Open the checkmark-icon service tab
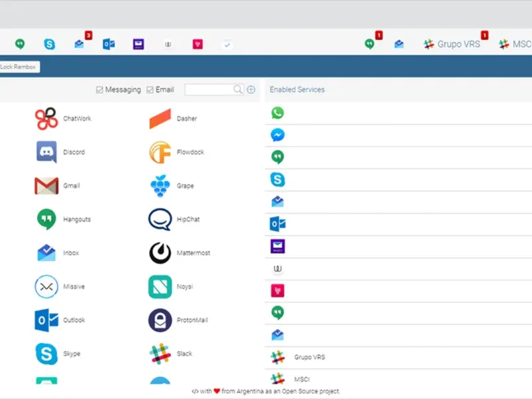The width and height of the screenshot is (532, 399). (x=227, y=45)
